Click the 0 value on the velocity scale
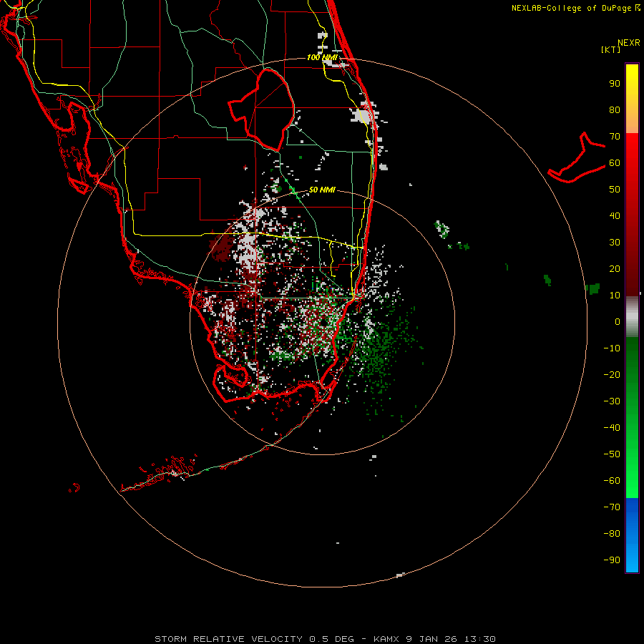The height and width of the screenshot is (644, 644). pyautogui.click(x=618, y=322)
